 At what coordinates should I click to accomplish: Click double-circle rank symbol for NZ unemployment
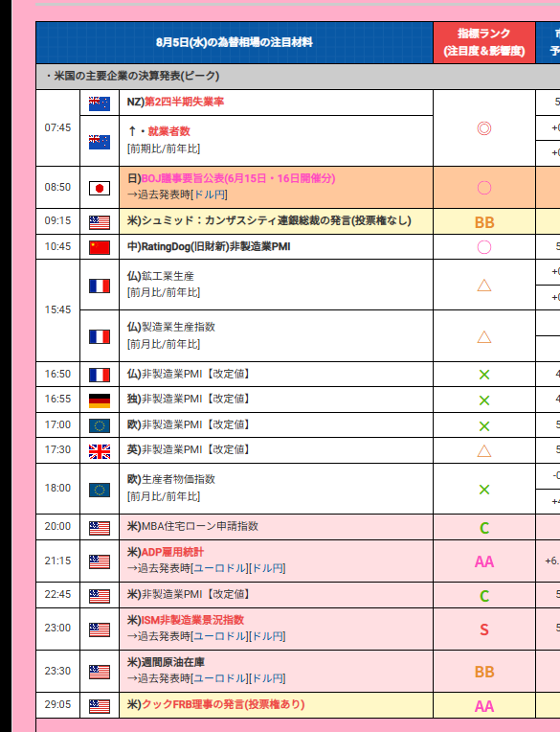(x=484, y=128)
